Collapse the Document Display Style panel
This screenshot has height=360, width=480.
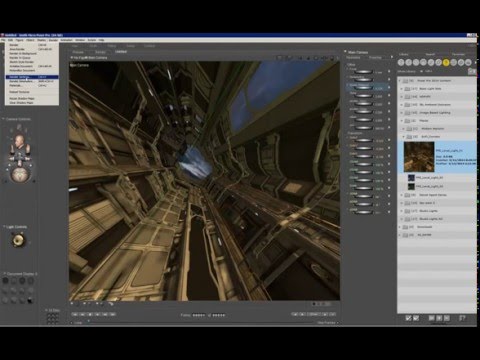[x=4, y=274]
